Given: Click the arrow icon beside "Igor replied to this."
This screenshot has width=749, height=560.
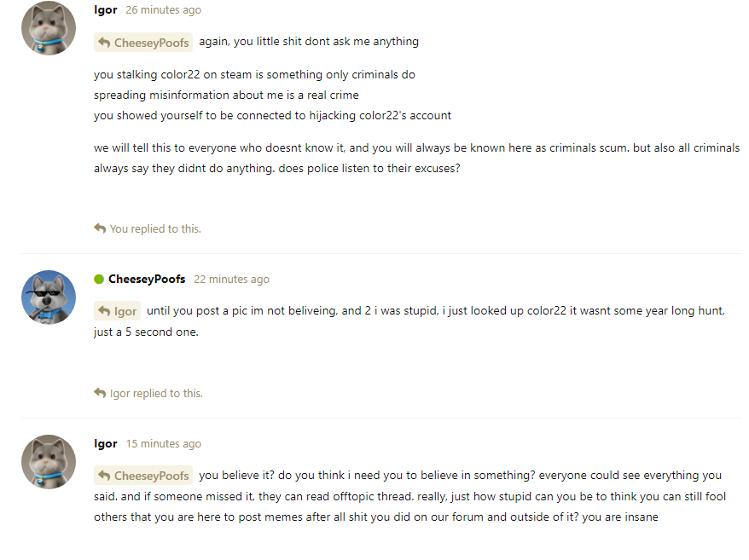Looking at the screenshot, I should (100, 393).
